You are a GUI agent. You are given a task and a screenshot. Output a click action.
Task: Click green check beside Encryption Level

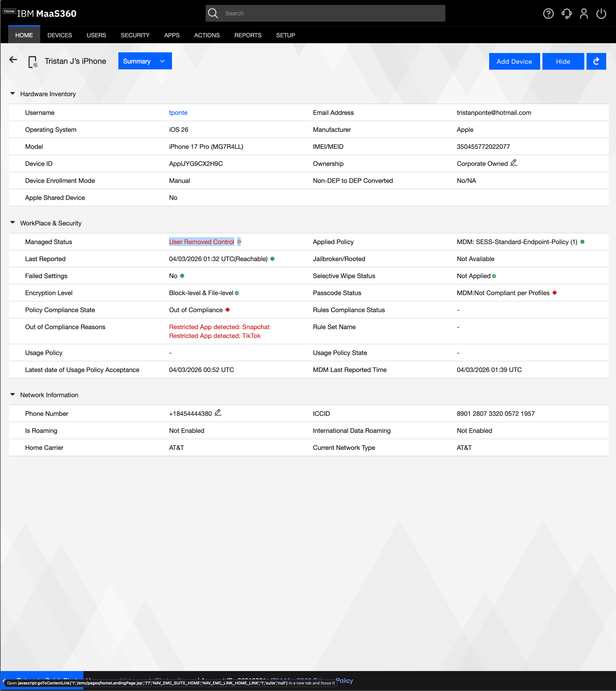pos(237,293)
